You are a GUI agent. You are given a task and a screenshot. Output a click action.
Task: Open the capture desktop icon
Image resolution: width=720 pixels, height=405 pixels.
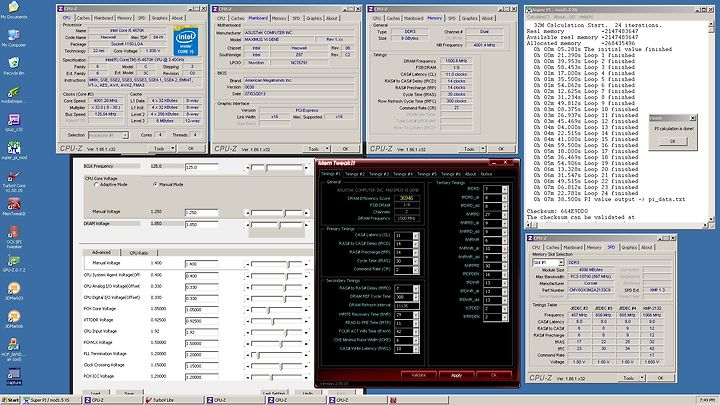[14, 377]
